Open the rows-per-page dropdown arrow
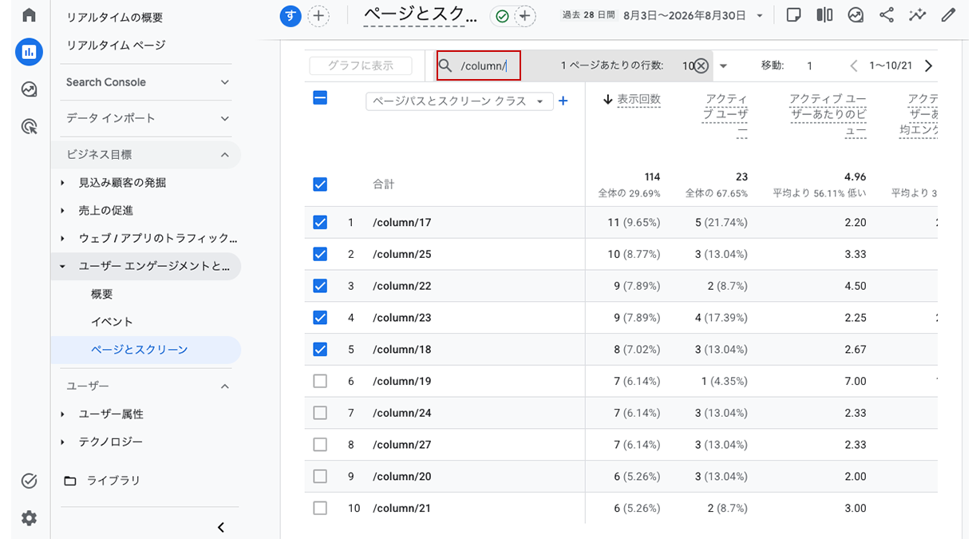The height and width of the screenshot is (539, 980). pos(723,66)
